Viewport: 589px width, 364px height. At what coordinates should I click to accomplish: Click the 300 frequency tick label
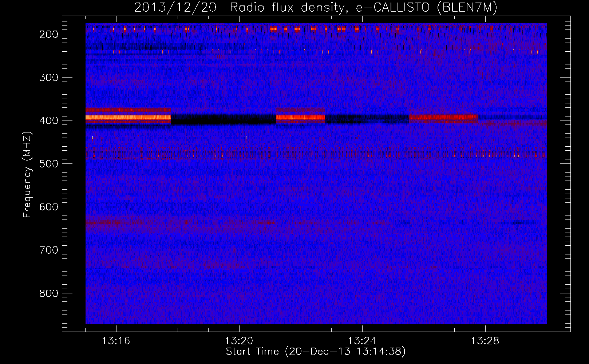(x=49, y=77)
